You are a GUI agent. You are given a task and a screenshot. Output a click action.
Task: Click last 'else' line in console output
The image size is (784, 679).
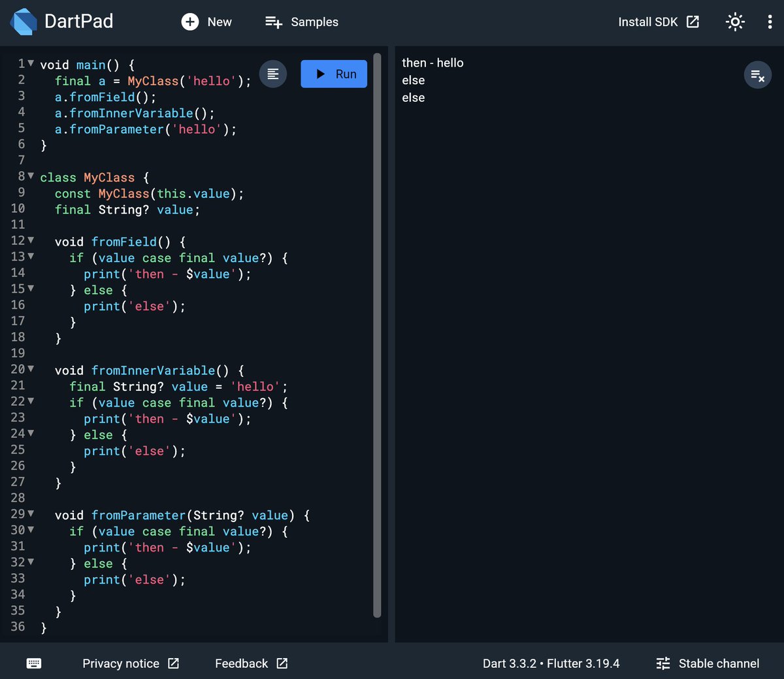coord(413,97)
